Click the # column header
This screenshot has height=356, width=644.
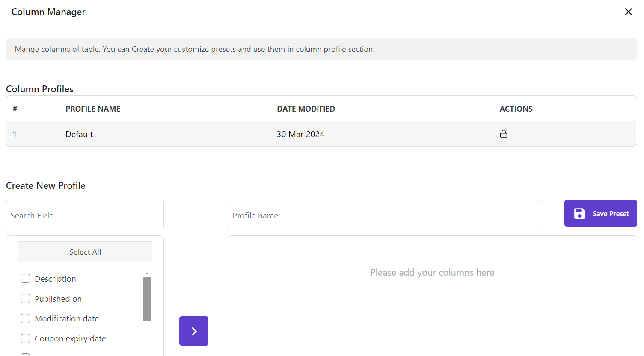coord(15,109)
